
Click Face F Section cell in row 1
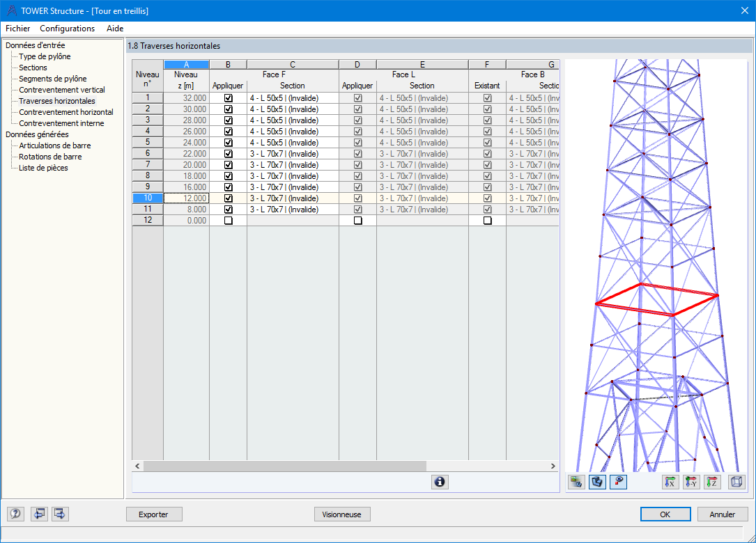(x=293, y=97)
